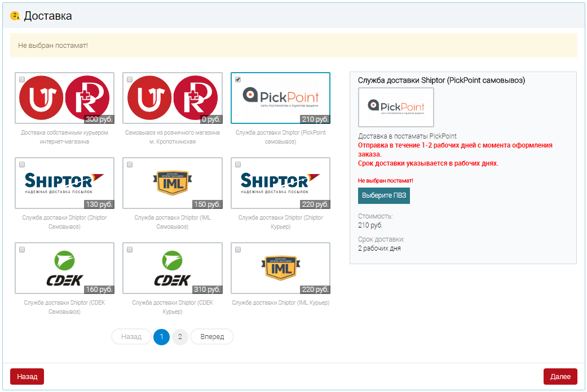Image resolution: width=587 pixels, height=392 pixels.
Task: Click the cost value '210 руб.' in details
Action: [370, 225]
